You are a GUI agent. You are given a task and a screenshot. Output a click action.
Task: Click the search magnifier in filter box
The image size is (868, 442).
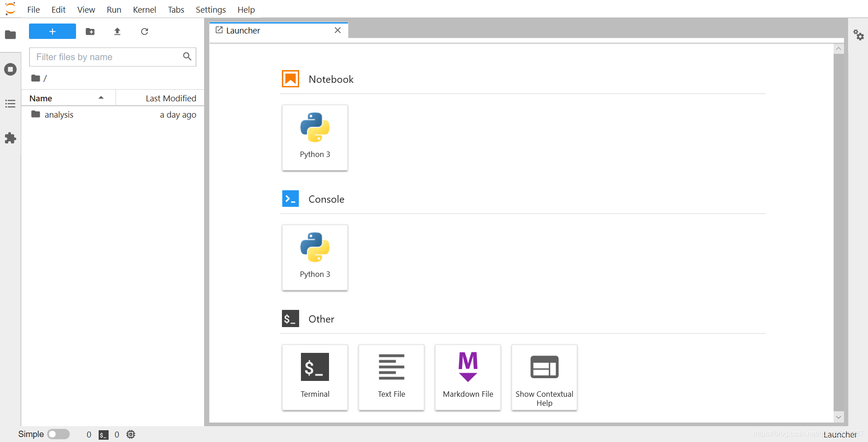click(187, 56)
